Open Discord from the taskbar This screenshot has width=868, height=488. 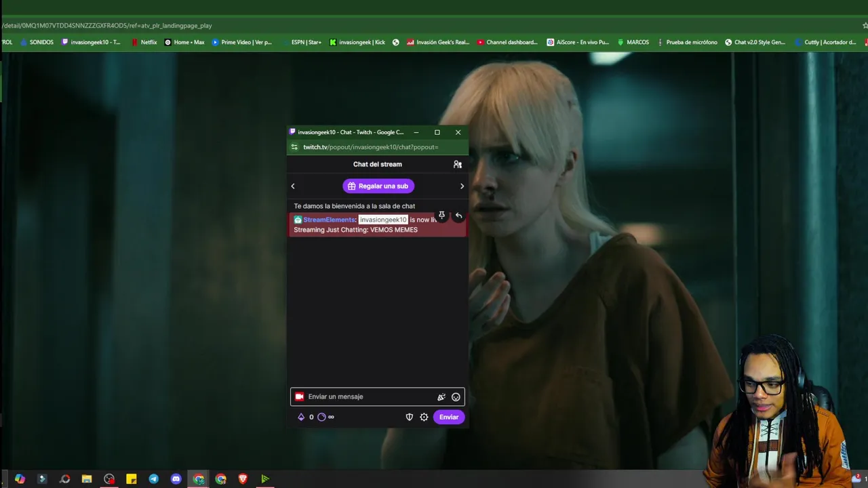point(176,479)
